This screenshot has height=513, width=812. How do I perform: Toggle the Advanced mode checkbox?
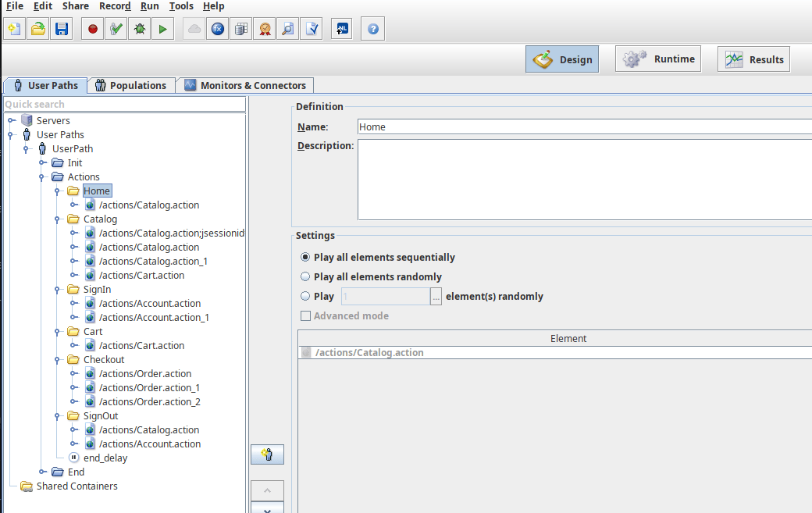[305, 315]
